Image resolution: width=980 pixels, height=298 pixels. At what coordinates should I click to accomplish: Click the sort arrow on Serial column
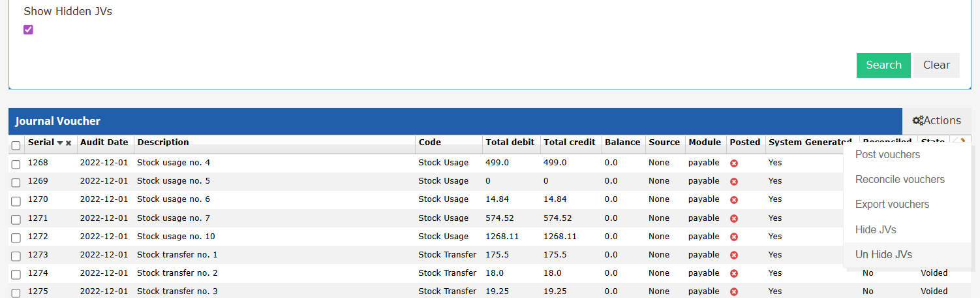(60, 143)
